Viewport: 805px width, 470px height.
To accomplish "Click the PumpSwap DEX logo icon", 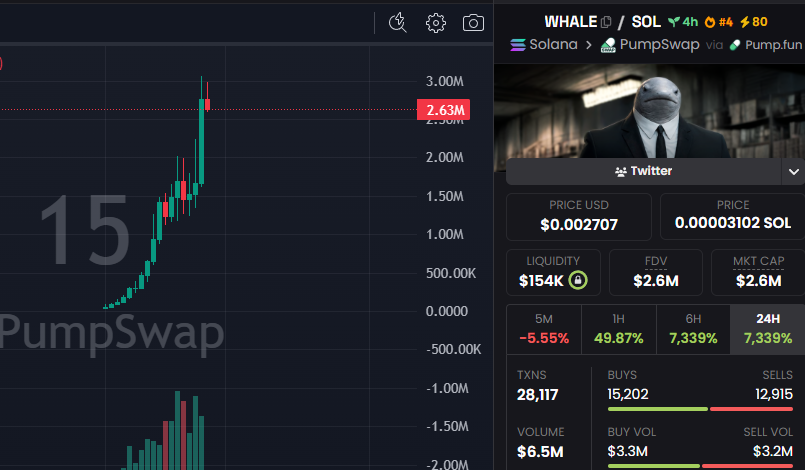I will (608, 45).
